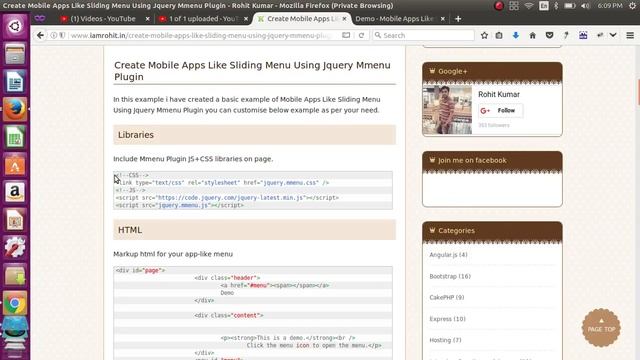Launch LibreOffice Writer from the launcher

click(15, 82)
